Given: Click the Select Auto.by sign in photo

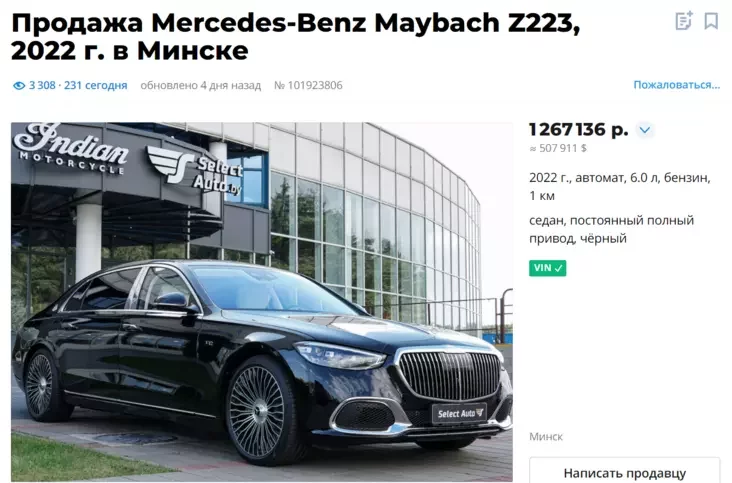Looking at the screenshot, I should (x=196, y=171).
